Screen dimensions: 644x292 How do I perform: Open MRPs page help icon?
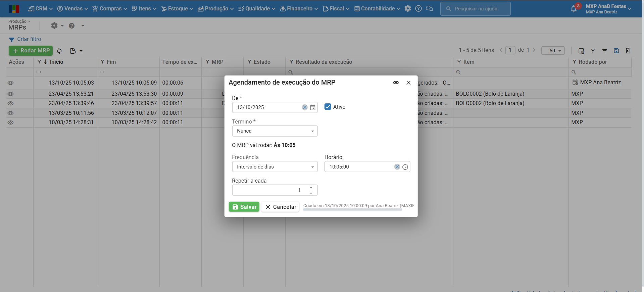tap(72, 26)
